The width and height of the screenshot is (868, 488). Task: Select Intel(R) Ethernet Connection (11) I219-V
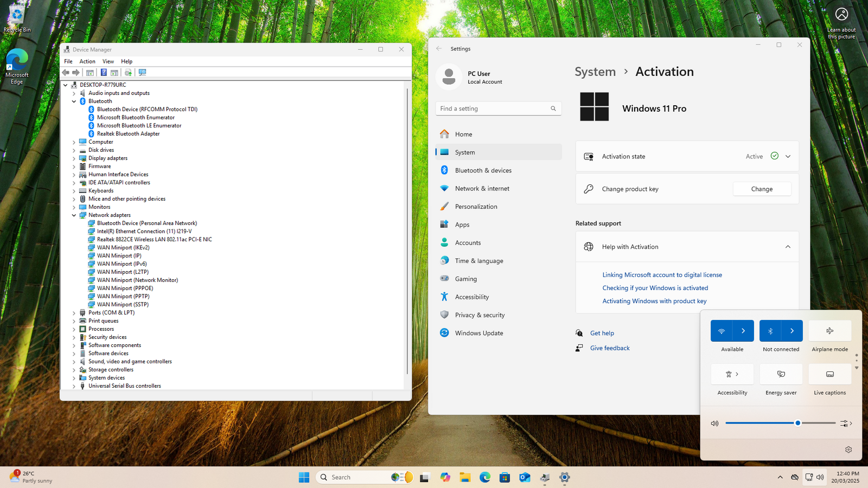click(144, 232)
